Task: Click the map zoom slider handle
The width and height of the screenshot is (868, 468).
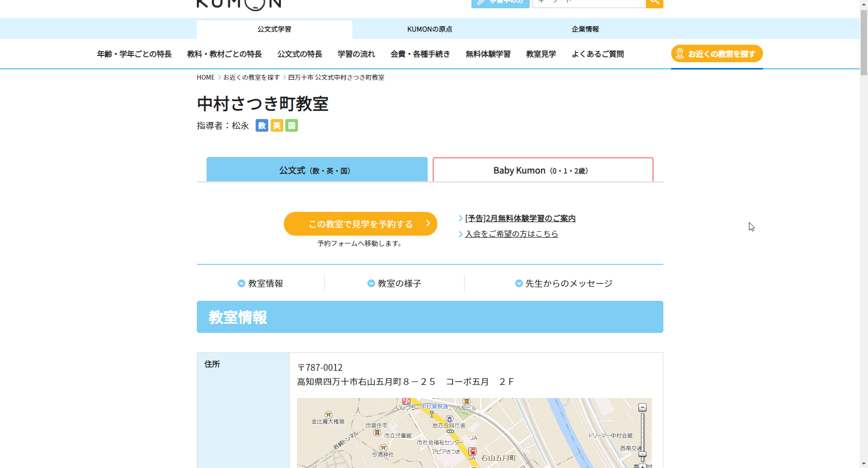Action: (642, 454)
